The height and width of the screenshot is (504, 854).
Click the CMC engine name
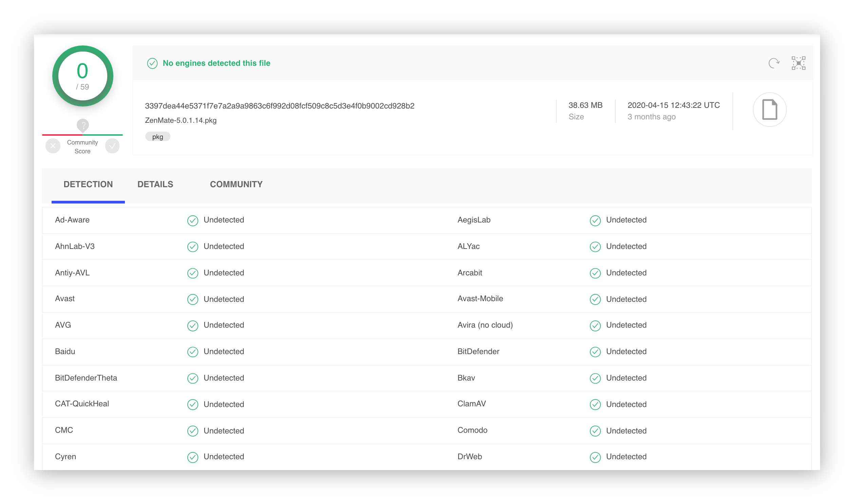64,430
